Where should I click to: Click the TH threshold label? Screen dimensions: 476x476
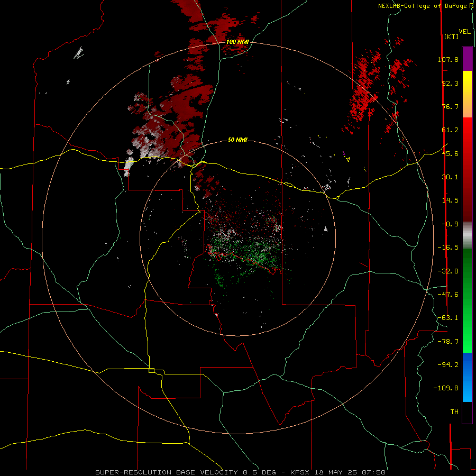tap(454, 412)
